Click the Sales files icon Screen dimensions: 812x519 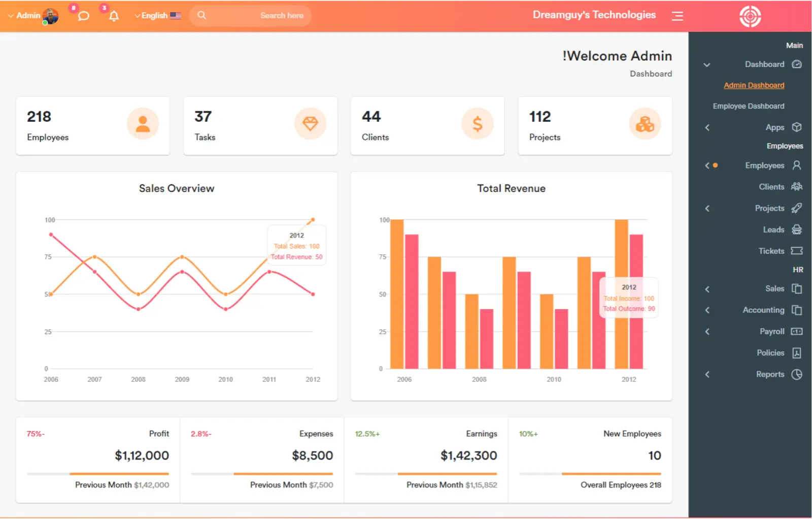[x=797, y=288]
